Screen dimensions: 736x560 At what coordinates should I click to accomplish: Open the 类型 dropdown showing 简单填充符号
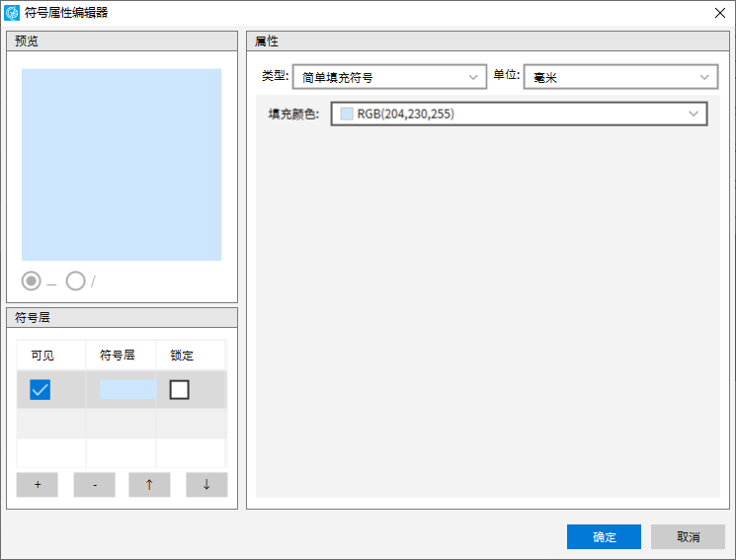point(389,77)
